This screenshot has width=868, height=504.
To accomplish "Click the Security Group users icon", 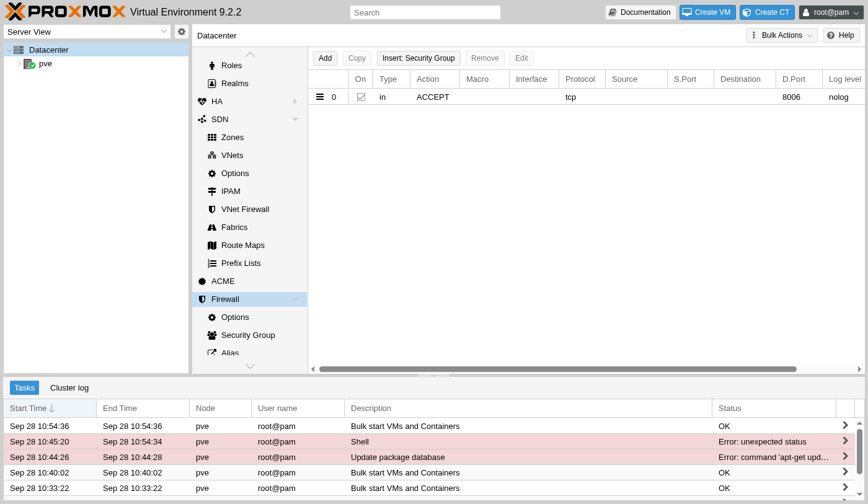I will click(212, 335).
